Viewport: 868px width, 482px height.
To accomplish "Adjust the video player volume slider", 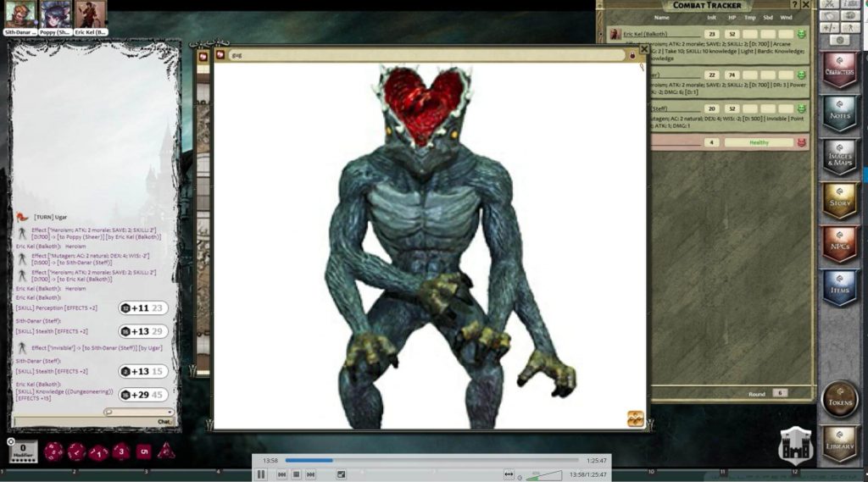I will click(x=543, y=475).
